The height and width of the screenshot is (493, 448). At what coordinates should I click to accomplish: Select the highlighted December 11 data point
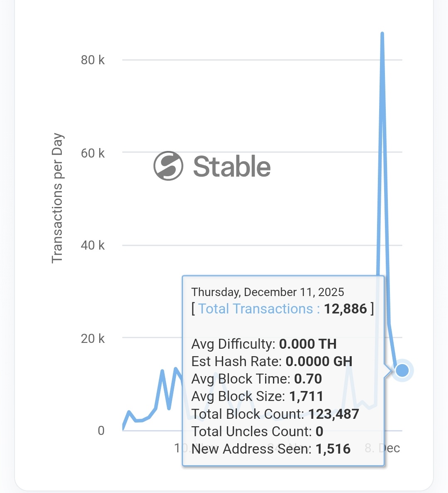402,370
